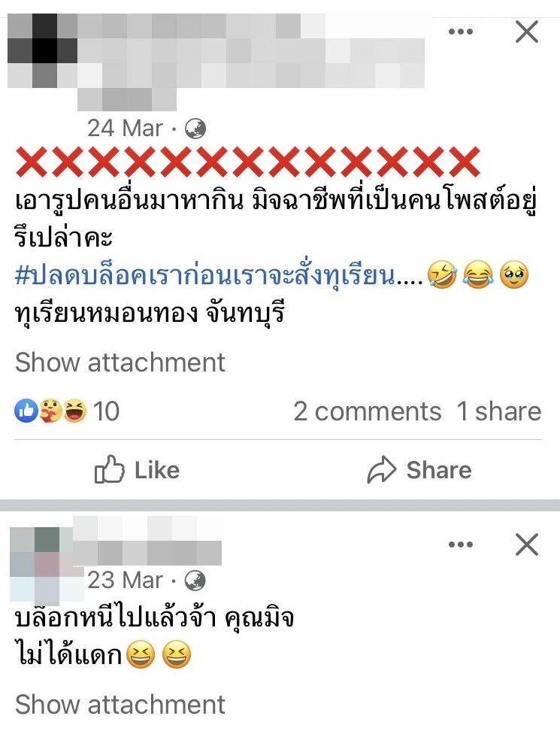The height and width of the screenshot is (734, 560).
Task: Like the 24 Mar post
Action: [x=137, y=470]
